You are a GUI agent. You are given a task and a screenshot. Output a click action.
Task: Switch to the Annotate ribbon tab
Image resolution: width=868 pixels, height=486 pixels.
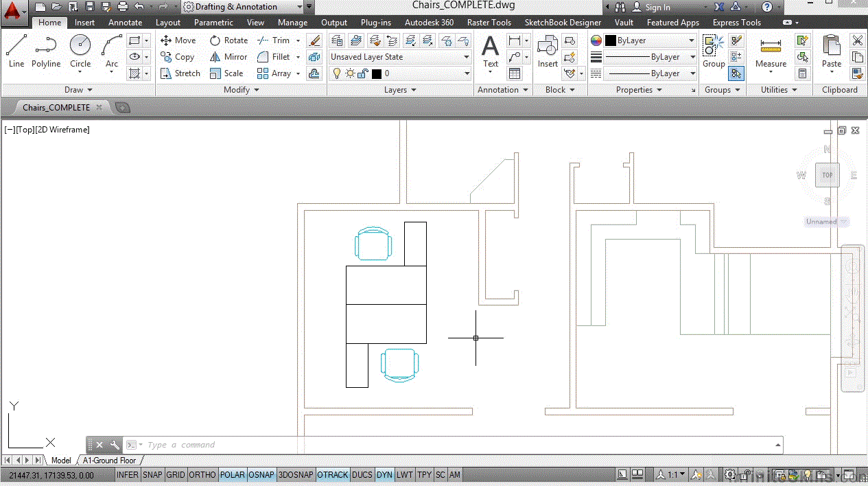click(x=126, y=23)
